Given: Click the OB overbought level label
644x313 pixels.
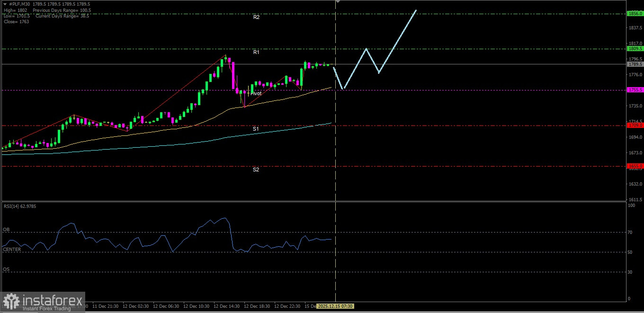Looking at the screenshot, I should [x=6, y=230].
